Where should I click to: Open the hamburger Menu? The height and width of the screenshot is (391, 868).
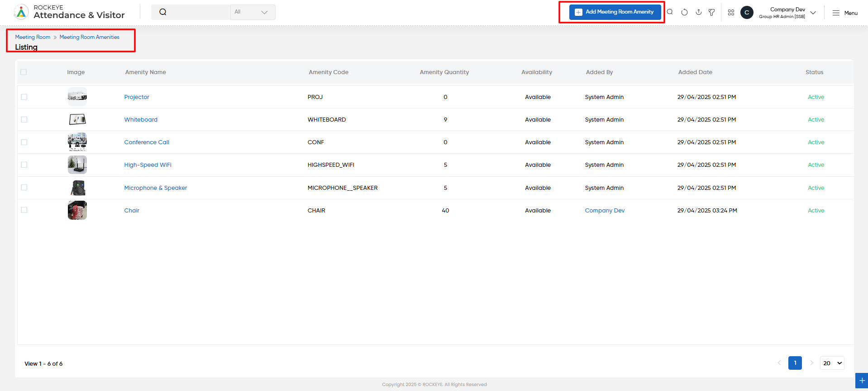[845, 13]
